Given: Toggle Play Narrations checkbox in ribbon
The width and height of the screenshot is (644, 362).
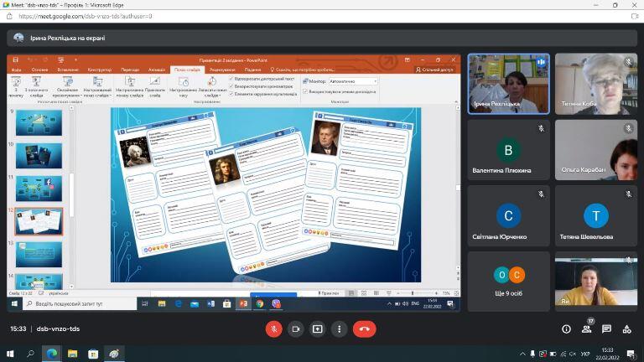Looking at the screenshot, I should pyautogui.click(x=231, y=79).
